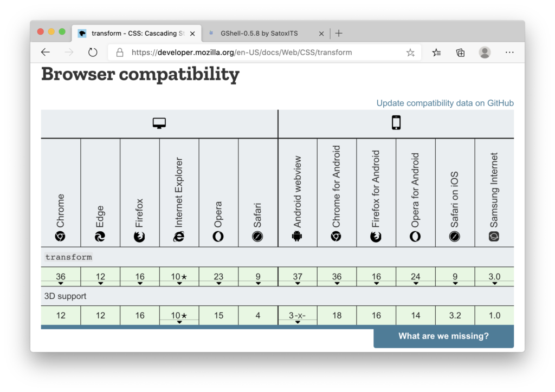
Task: Click the browser back arrow
Action: click(46, 53)
